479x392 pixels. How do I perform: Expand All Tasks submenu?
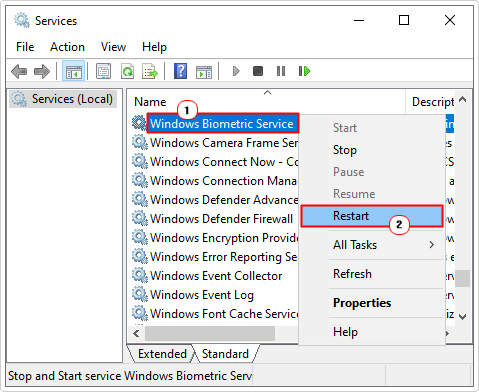click(372, 245)
